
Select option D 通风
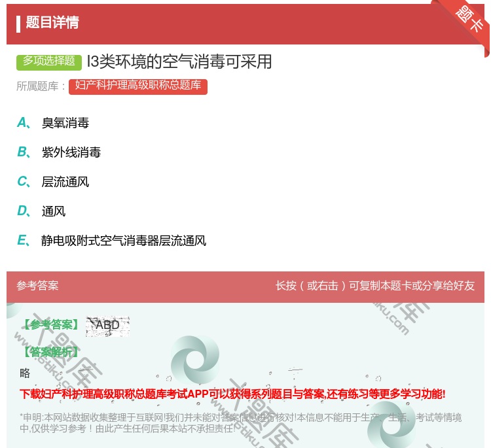(x=41, y=211)
